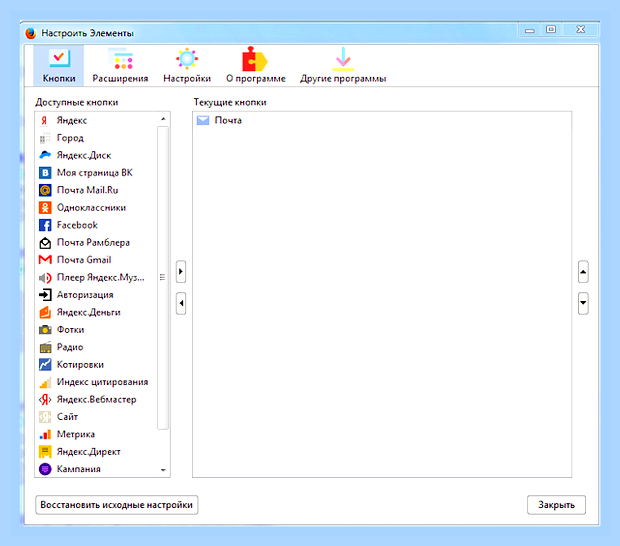Remove selected button with left arrow
Viewport: 620px width, 546px height.
(x=181, y=303)
